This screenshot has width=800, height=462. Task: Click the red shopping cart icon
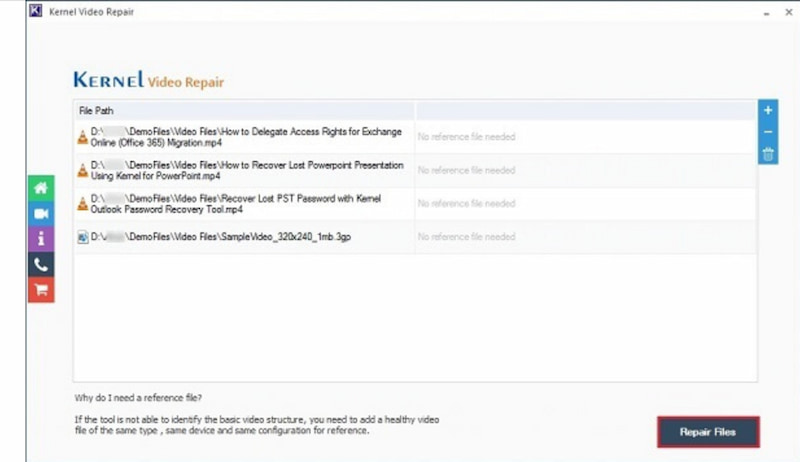pos(41,290)
